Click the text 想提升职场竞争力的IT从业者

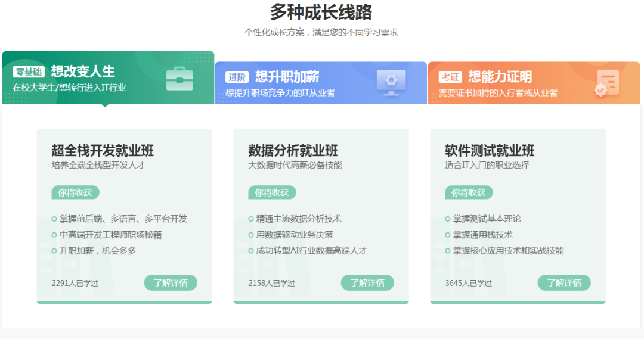(x=280, y=93)
